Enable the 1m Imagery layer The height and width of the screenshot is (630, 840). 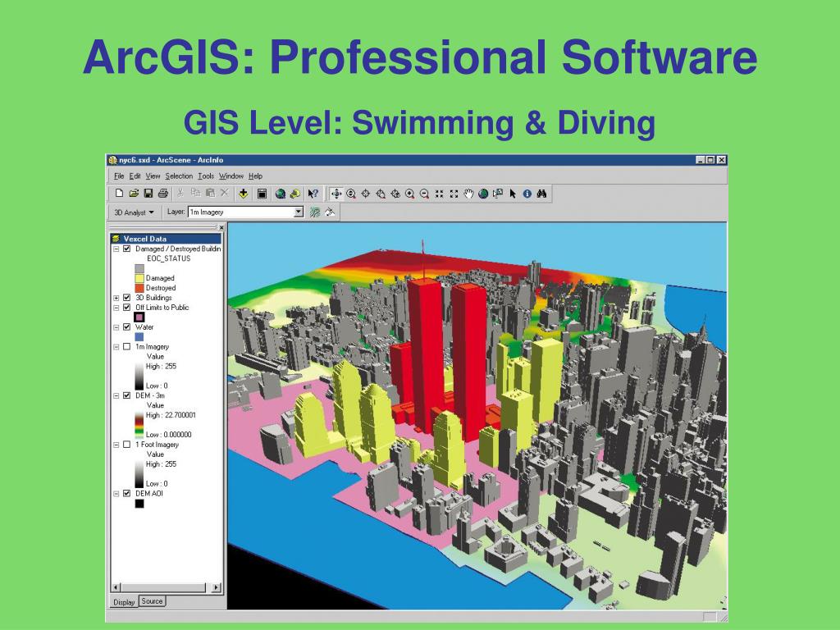(x=127, y=347)
